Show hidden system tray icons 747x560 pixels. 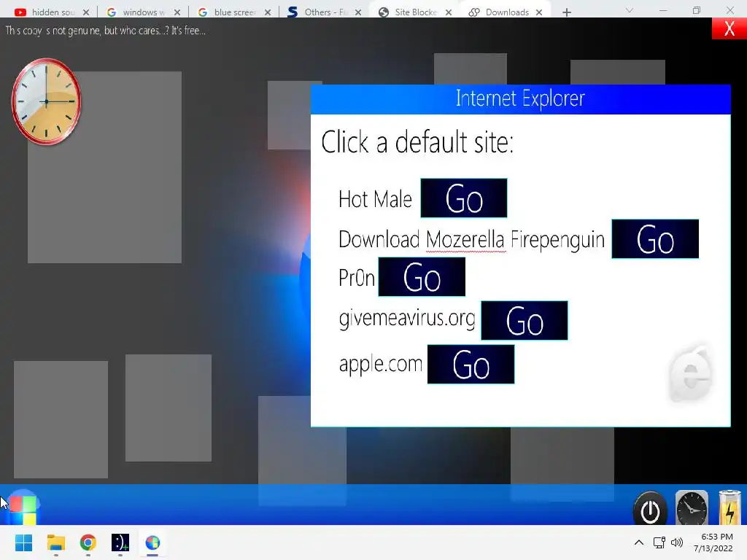(x=639, y=542)
